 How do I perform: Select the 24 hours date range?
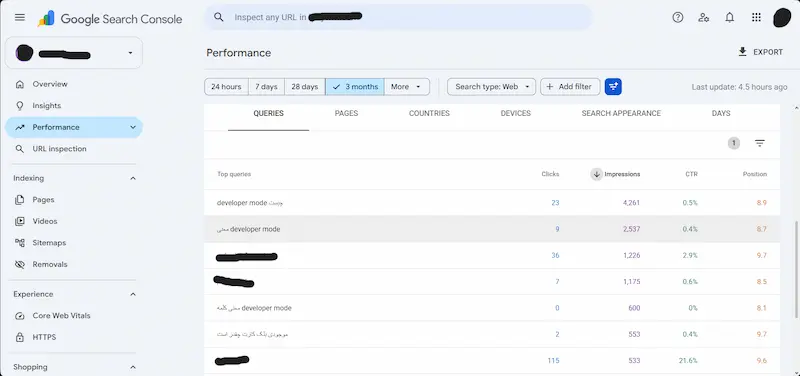[x=226, y=87]
